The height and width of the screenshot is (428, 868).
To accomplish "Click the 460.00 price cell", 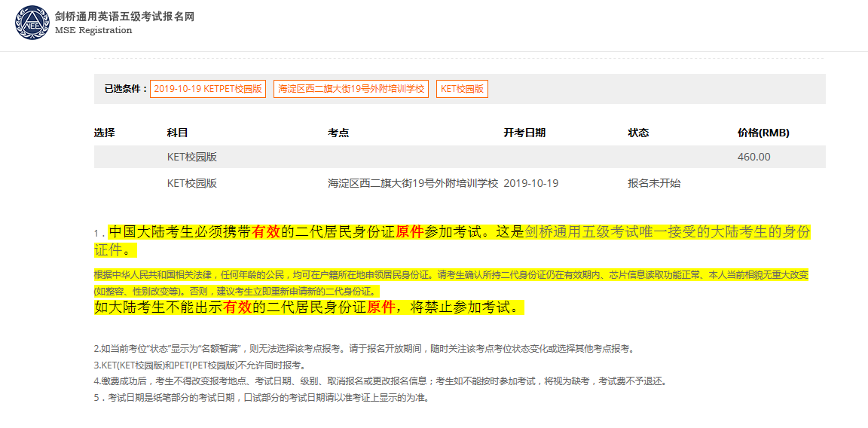I will click(754, 157).
